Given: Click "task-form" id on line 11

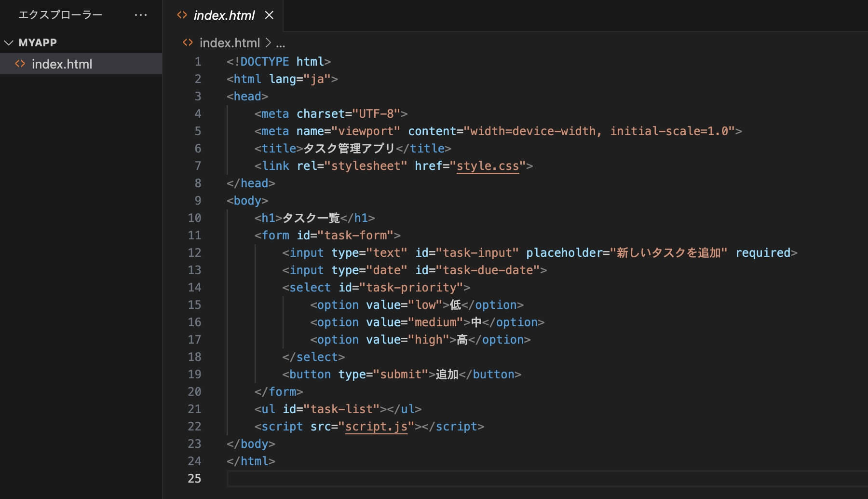Looking at the screenshot, I should click(355, 236).
